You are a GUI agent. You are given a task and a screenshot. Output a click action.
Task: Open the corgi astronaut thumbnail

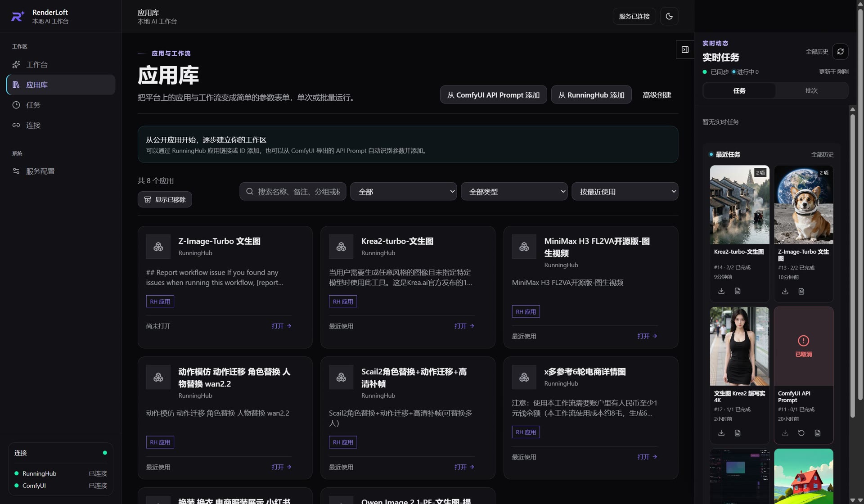point(803,205)
